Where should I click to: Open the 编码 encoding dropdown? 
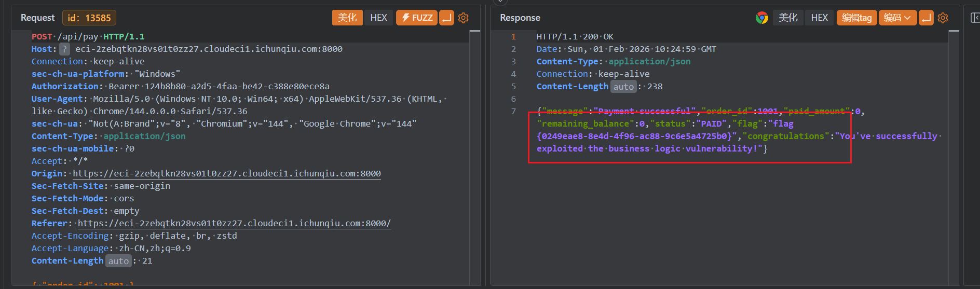(897, 18)
